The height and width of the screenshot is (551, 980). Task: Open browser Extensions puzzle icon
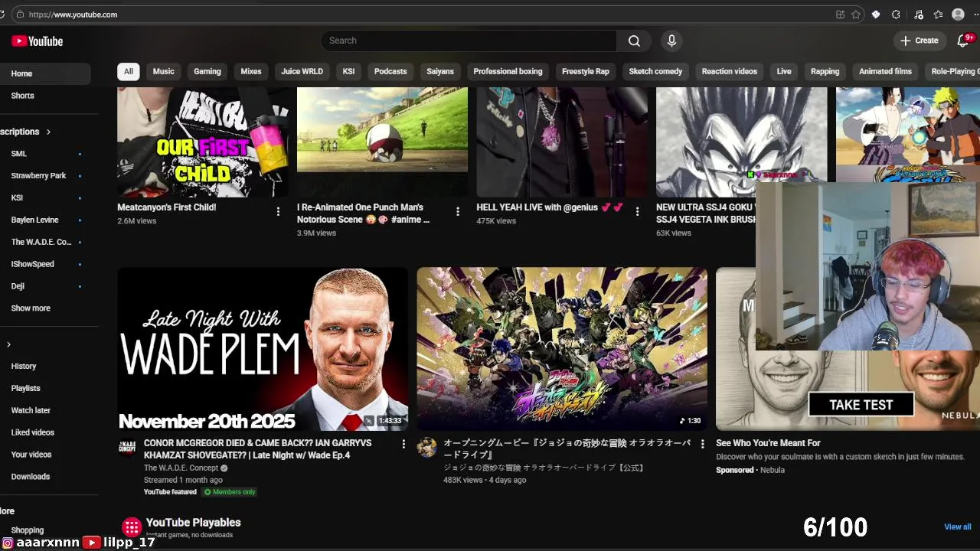coord(896,15)
